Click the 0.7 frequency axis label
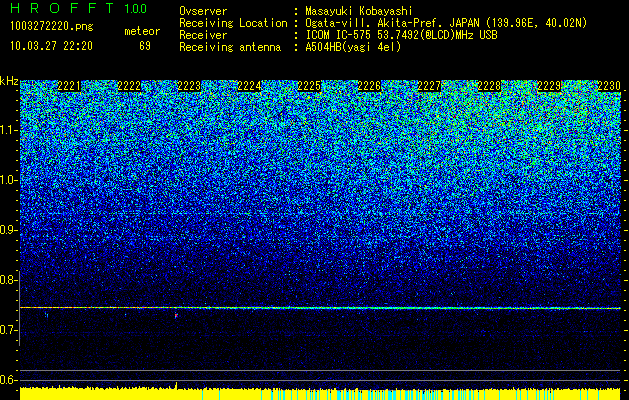The width and height of the screenshot is (629, 400). tap(7, 330)
